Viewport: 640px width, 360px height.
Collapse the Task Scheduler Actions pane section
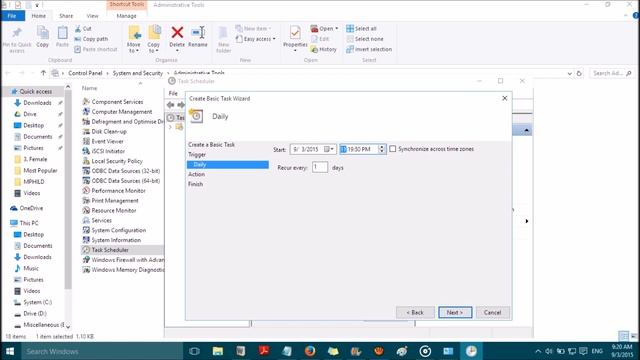pyautogui.click(x=527, y=131)
